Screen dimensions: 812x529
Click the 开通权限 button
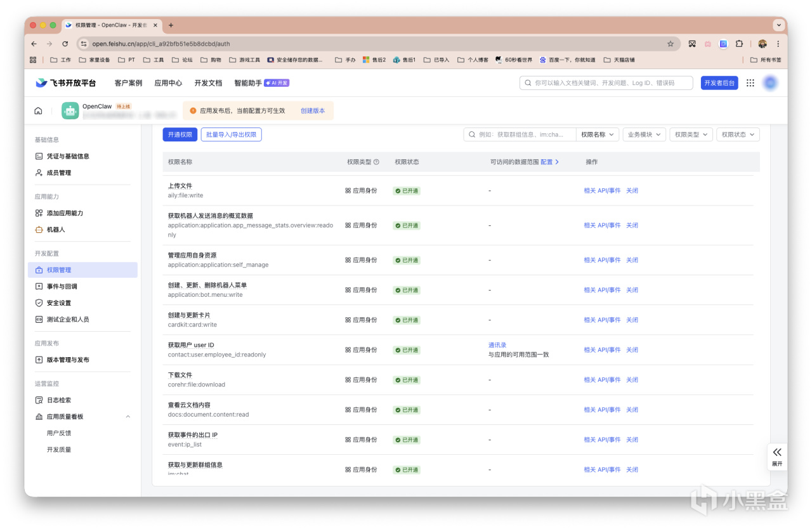coord(180,134)
